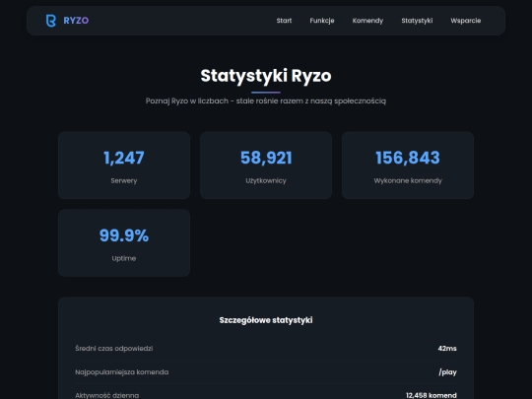Select the 12,458 komend value
This screenshot has height=399, width=532.
[432, 395]
